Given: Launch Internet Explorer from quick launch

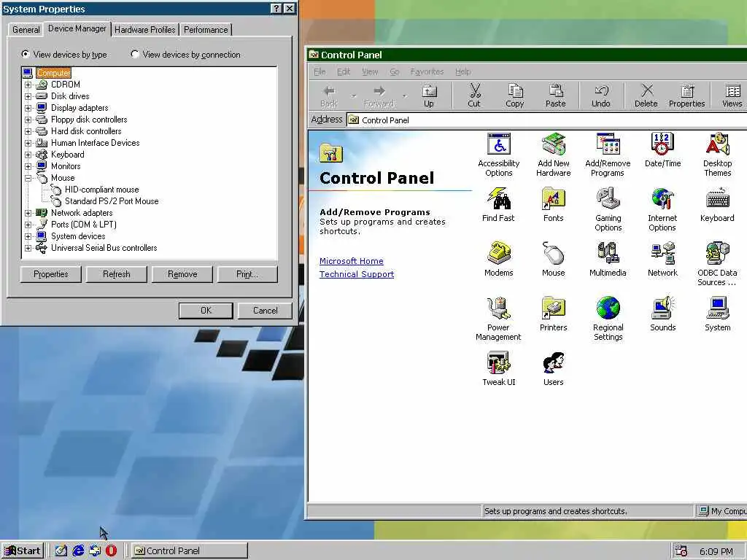Looking at the screenshot, I should tap(78, 551).
